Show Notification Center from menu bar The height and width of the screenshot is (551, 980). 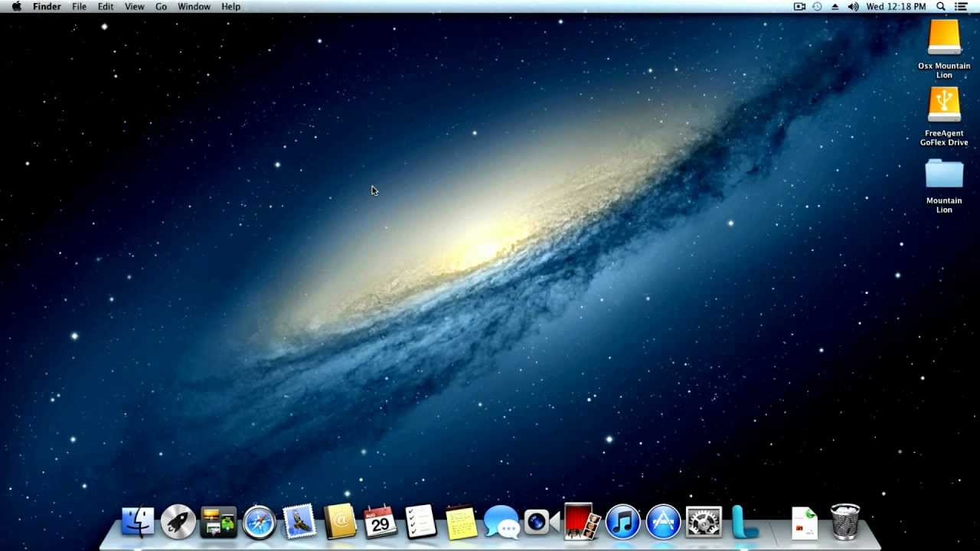962,7
